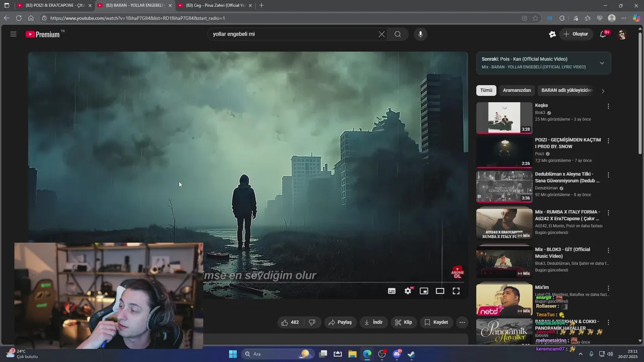Like the video with 482 likes
Image resolution: width=644 pixels, height=362 pixels.
click(290, 322)
